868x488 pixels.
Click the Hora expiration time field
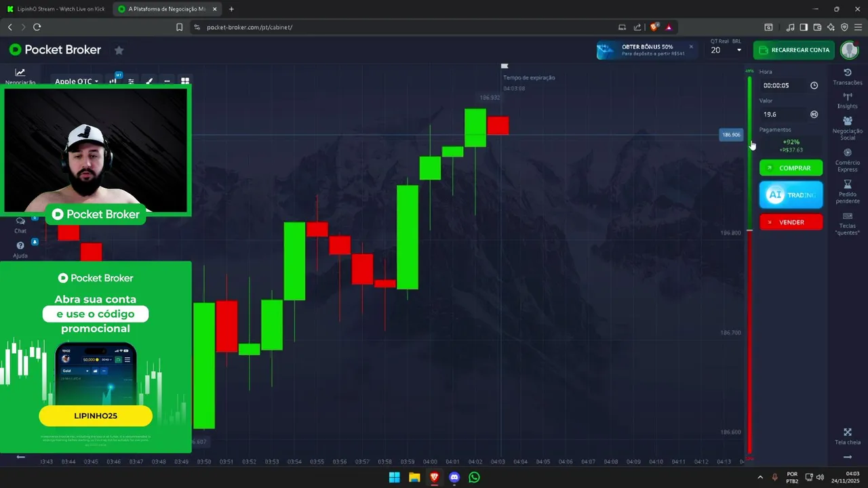click(783, 85)
